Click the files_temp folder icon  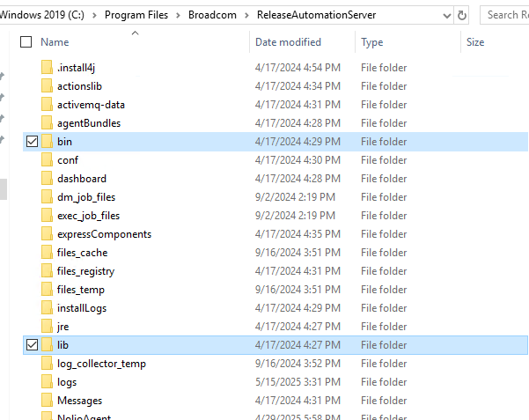click(47, 290)
